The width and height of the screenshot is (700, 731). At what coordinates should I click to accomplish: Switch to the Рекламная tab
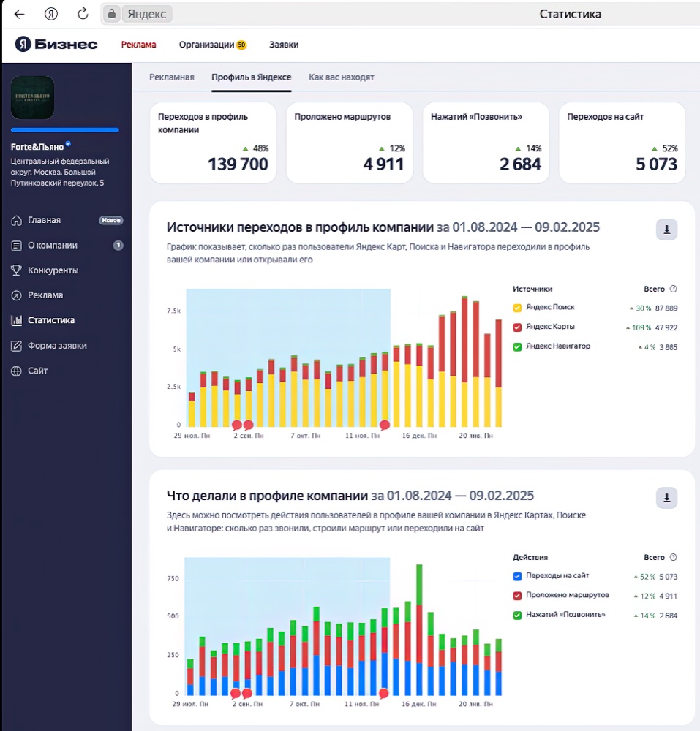(172, 77)
